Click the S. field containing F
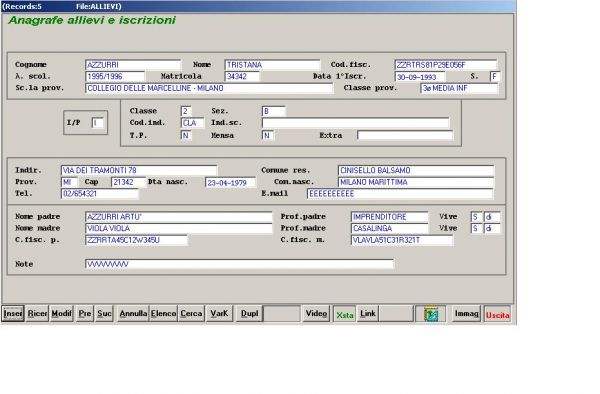This screenshot has width=600, height=394. pos(495,77)
